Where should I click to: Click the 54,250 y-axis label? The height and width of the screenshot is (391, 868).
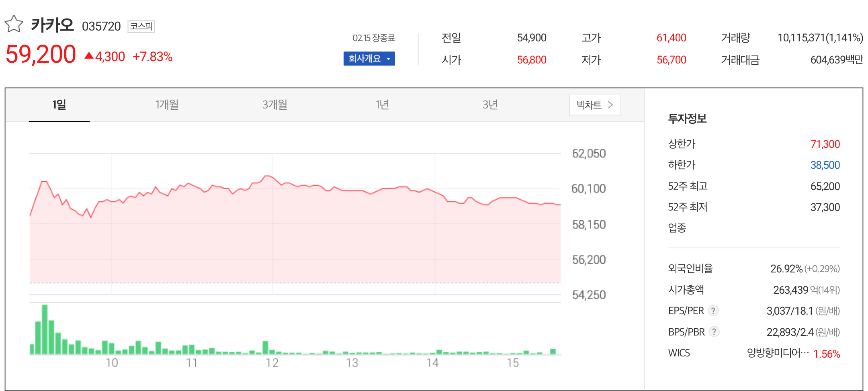[x=589, y=295]
